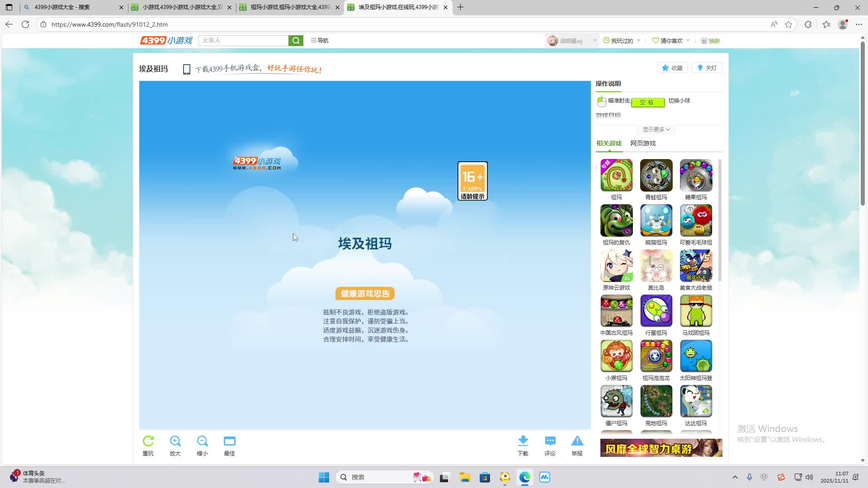Click the 缩小 zoom-out icon
The width and height of the screenshot is (868, 488).
[x=202, y=441]
